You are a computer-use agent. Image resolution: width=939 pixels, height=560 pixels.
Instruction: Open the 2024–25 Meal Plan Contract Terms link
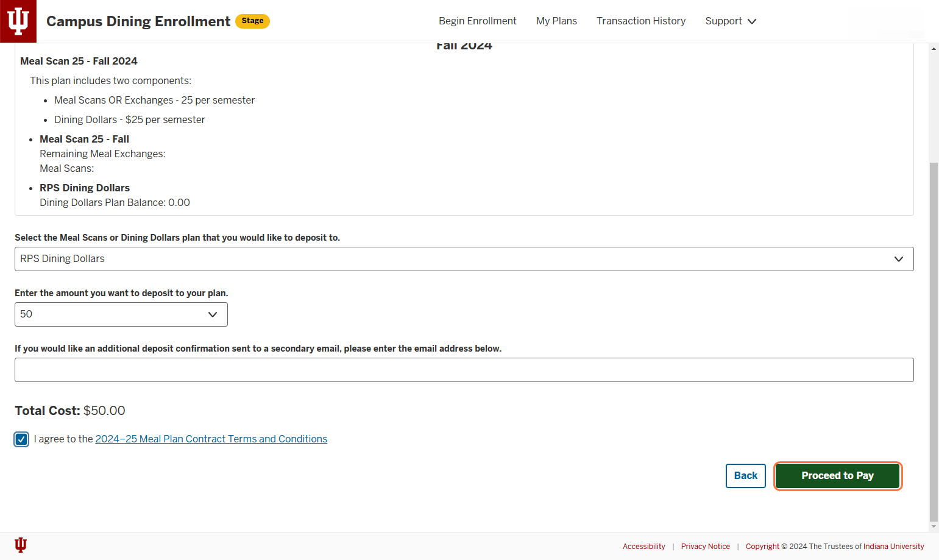point(211,439)
